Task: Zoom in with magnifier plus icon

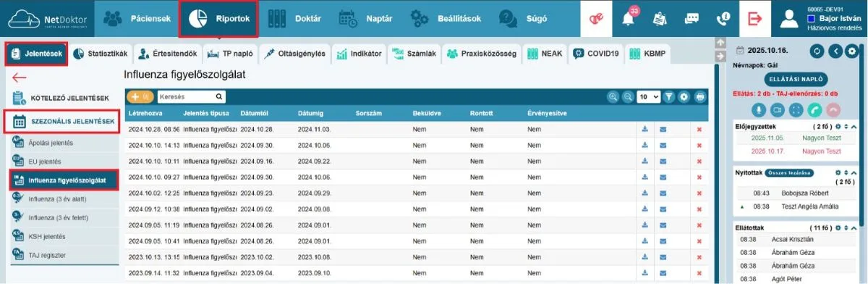Action: pos(613,96)
